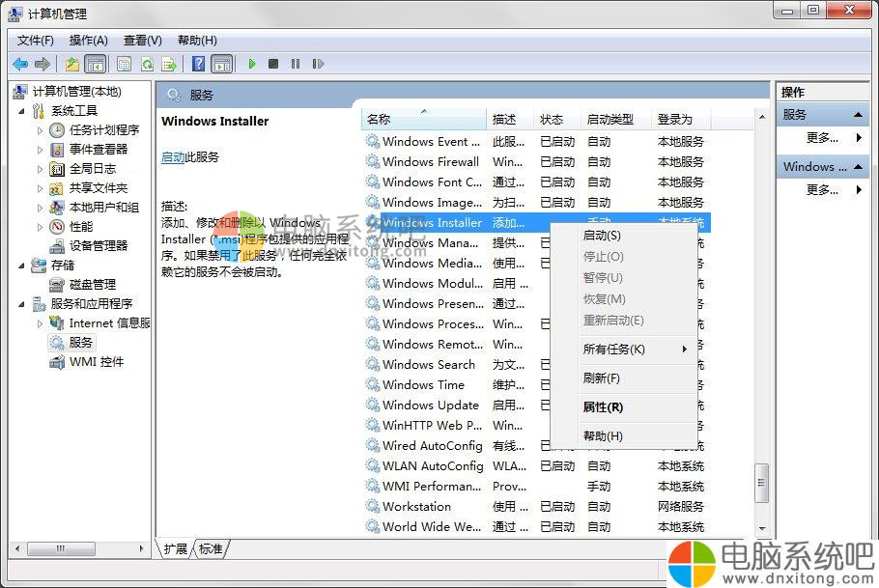Click the services list vertical scrollbar thumb
Viewport: 879px width, 588px height.
tap(761, 483)
